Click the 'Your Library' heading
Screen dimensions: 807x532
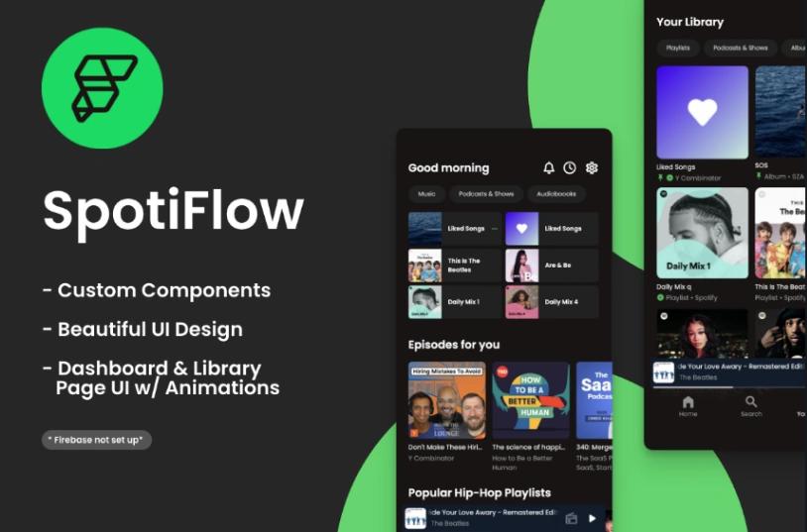690,22
